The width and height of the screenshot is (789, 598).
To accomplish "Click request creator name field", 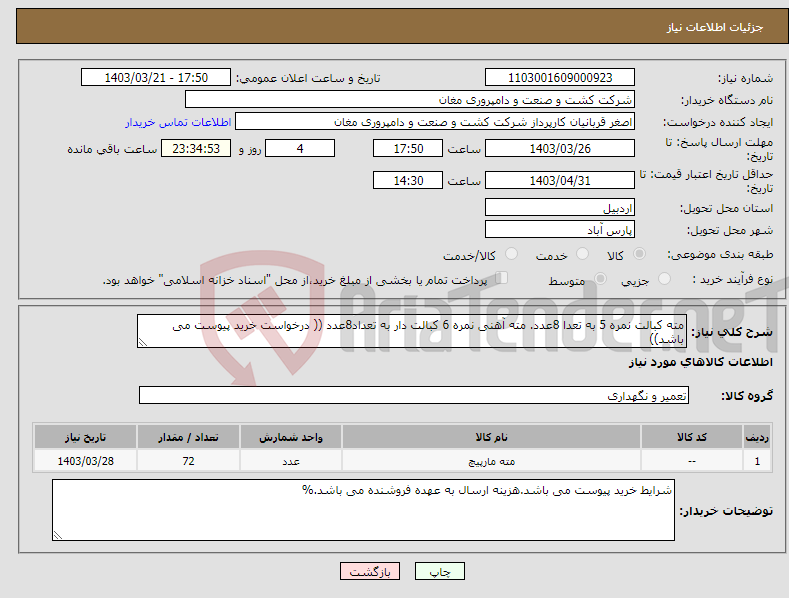I will 435,121.
